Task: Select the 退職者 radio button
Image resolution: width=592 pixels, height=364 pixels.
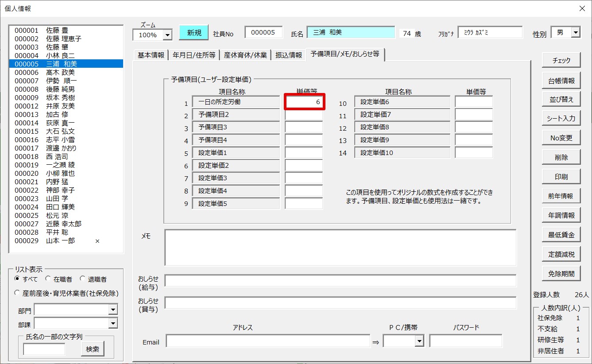Action: (x=83, y=279)
